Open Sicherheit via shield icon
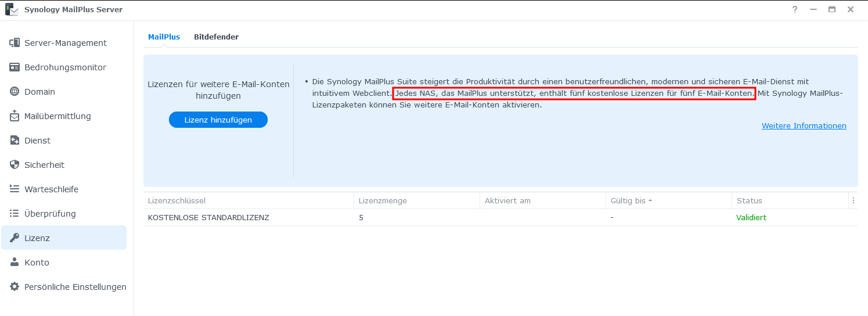The height and width of the screenshot is (316, 868). click(x=15, y=165)
